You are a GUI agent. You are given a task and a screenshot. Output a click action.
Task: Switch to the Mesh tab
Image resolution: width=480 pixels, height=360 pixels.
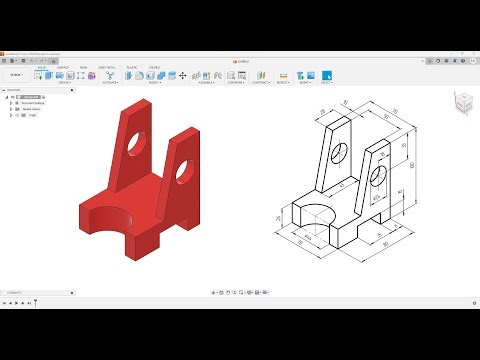(83, 67)
